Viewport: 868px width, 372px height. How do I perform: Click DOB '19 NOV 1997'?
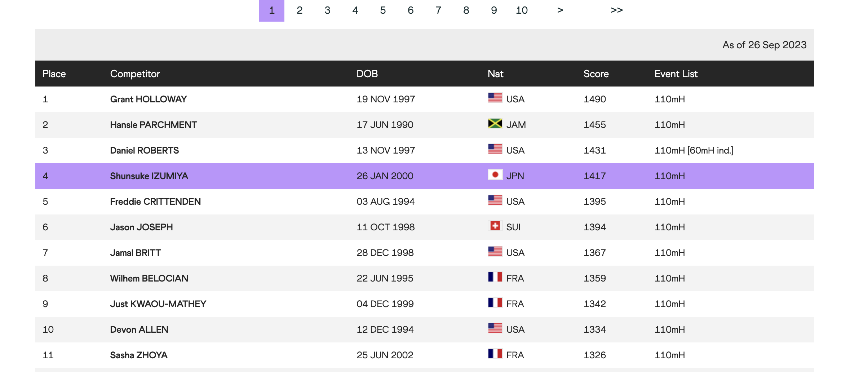pos(386,99)
